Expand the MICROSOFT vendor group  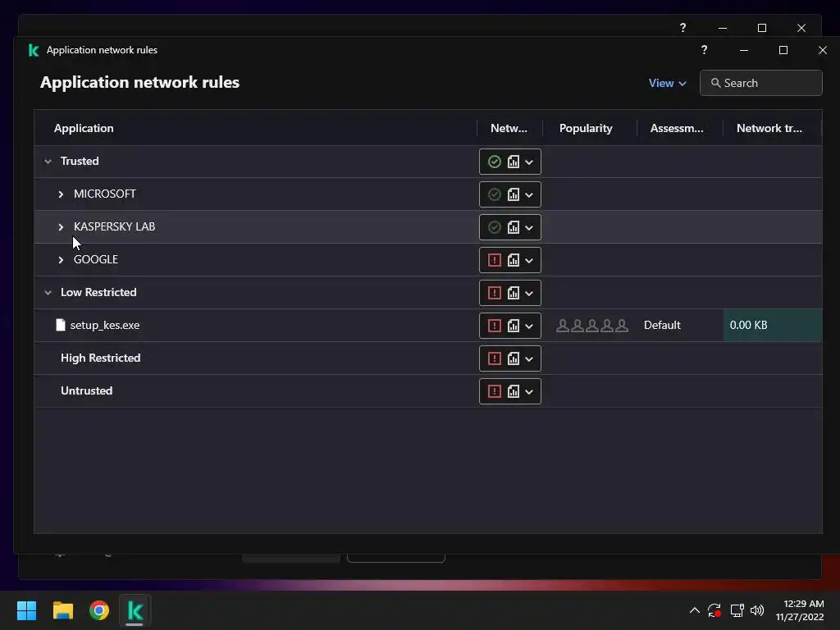tap(61, 194)
